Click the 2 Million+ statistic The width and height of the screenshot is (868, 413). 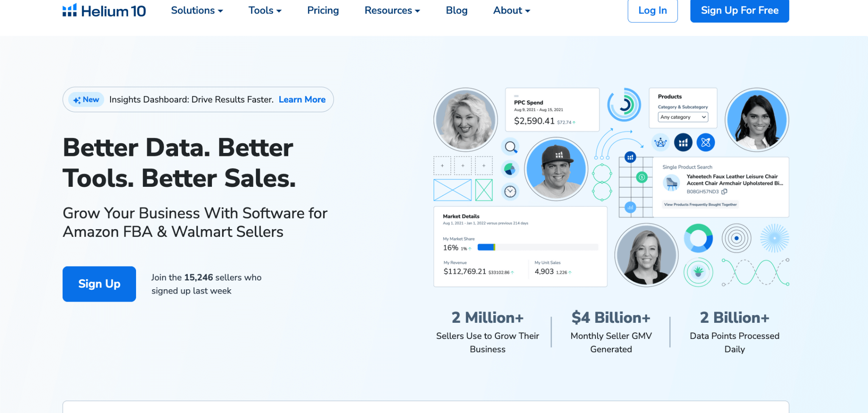(x=487, y=318)
